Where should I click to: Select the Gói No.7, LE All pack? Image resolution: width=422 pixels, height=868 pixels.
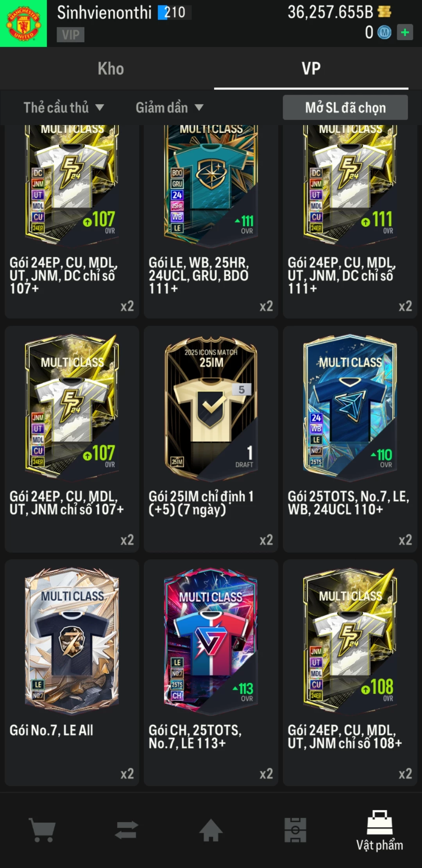[72, 673]
